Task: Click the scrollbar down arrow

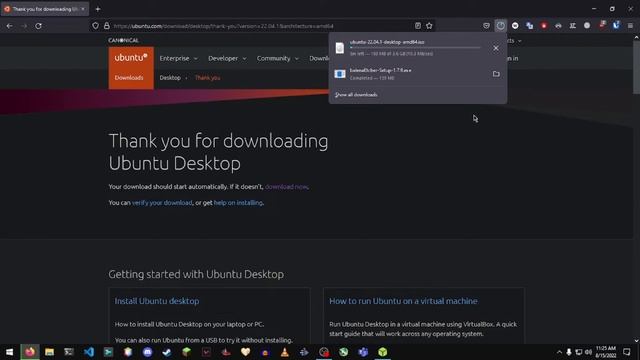Action: (x=636, y=340)
